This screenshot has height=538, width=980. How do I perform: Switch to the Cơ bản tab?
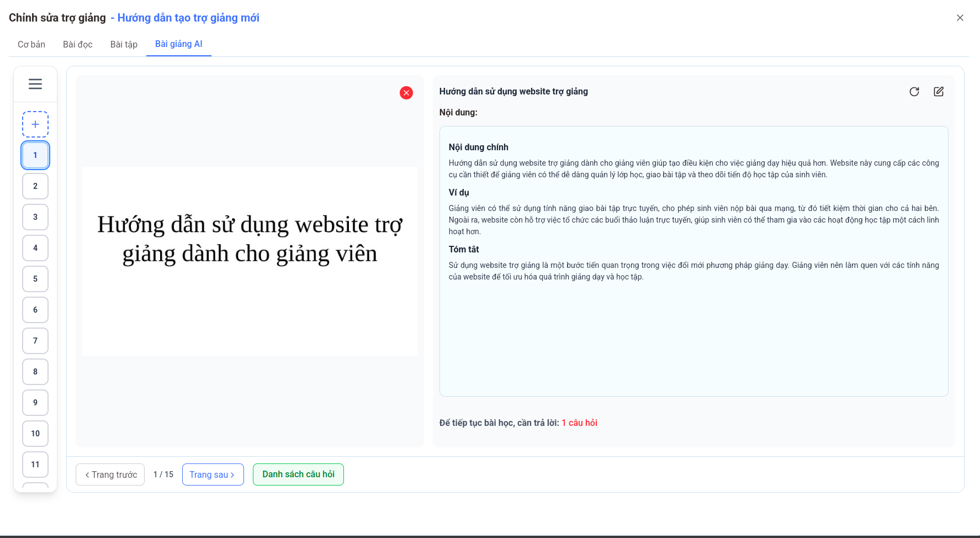(31, 44)
